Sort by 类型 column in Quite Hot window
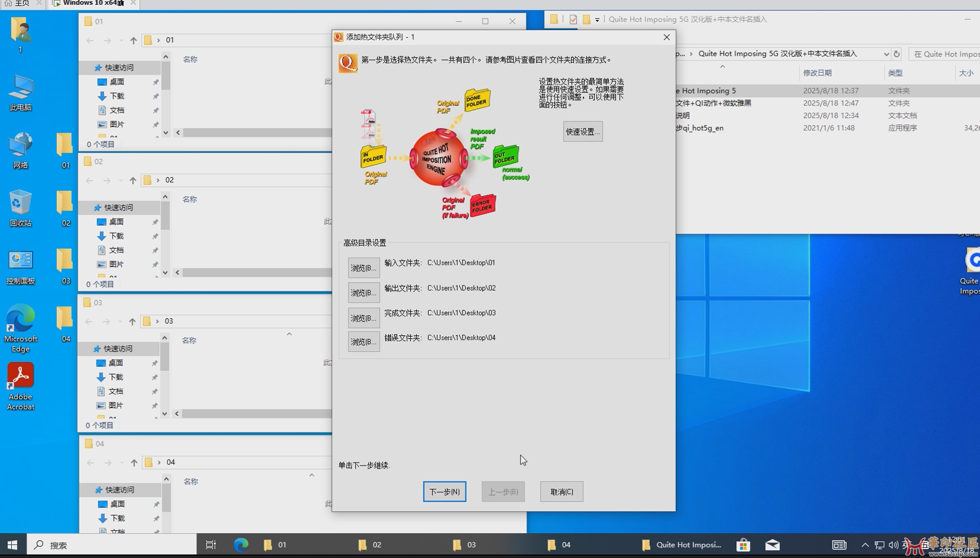This screenshot has width=980, height=558. click(895, 73)
